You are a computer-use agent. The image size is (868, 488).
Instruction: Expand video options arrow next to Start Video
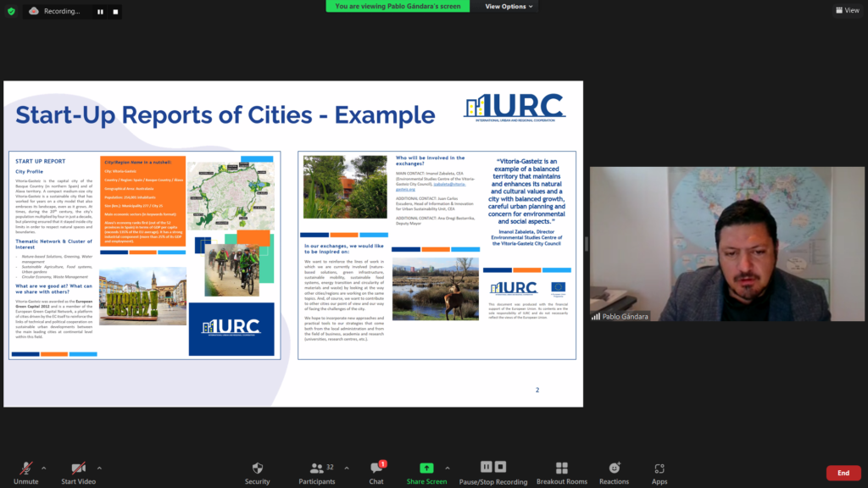[x=99, y=468]
